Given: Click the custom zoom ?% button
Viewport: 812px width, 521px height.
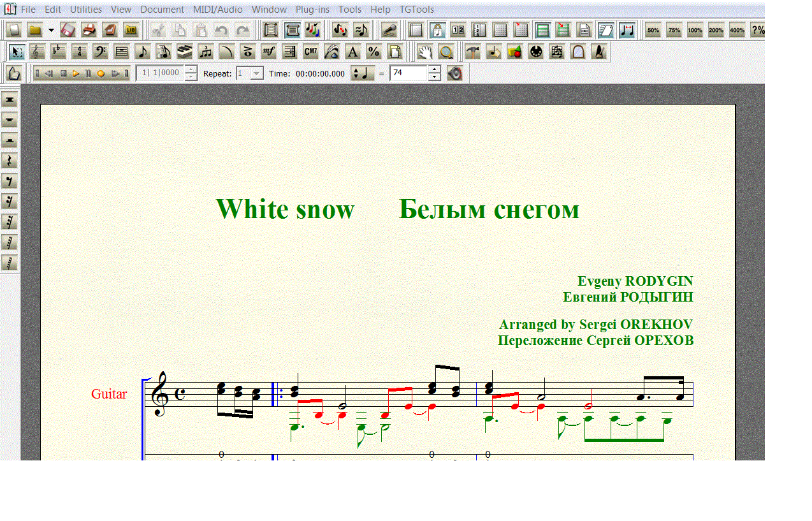Looking at the screenshot, I should [x=758, y=30].
